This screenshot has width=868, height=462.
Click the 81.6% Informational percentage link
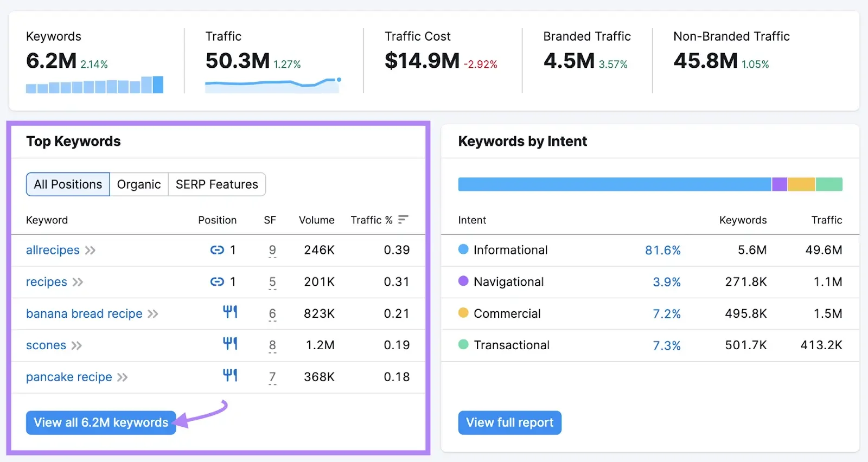coord(662,250)
